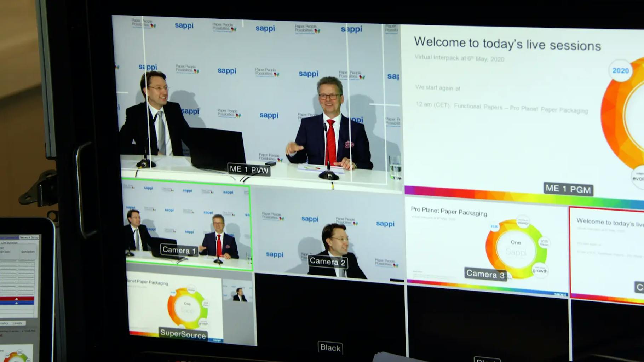Viewport: 644px width, 362px height.
Task: Open the Levels tab on the laptop
Action: pos(17,323)
